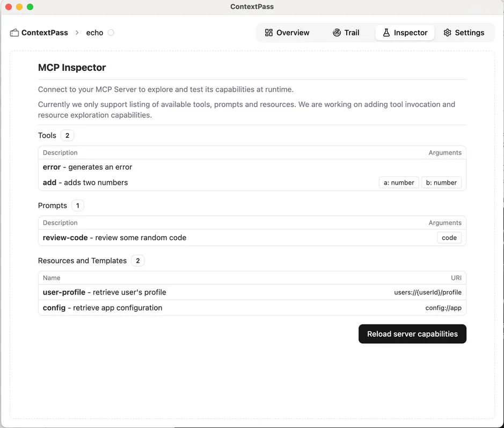The height and width of the screenshot is (428, 504).
Task: Click the grid icon on the Overview tab
Action: 268,33
